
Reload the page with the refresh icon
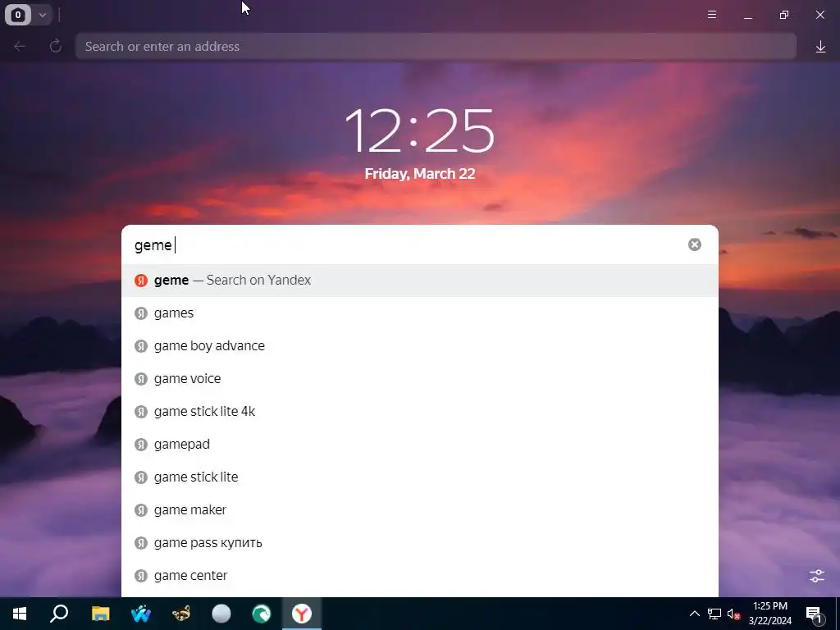pos(55,47)
